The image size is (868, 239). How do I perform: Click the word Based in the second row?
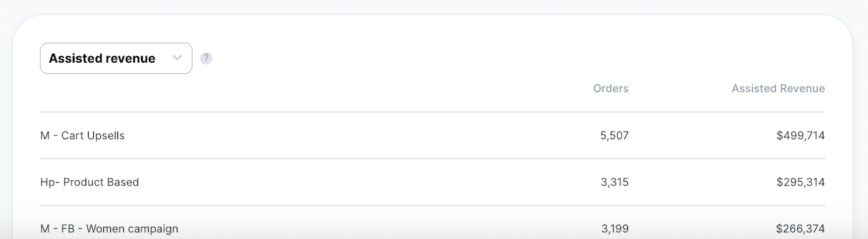[x=124, y=182]
